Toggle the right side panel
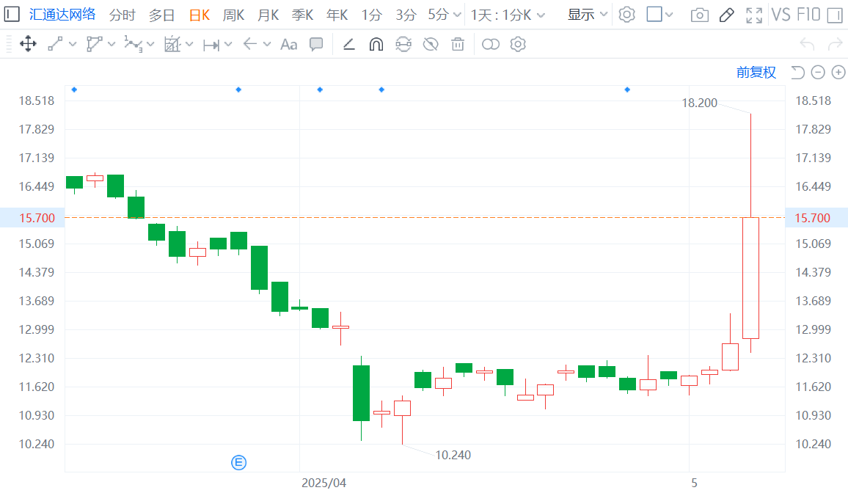Image resolution: width=848 pixels, height=504 pixels. pyautogui.click(x=834, y=15)
